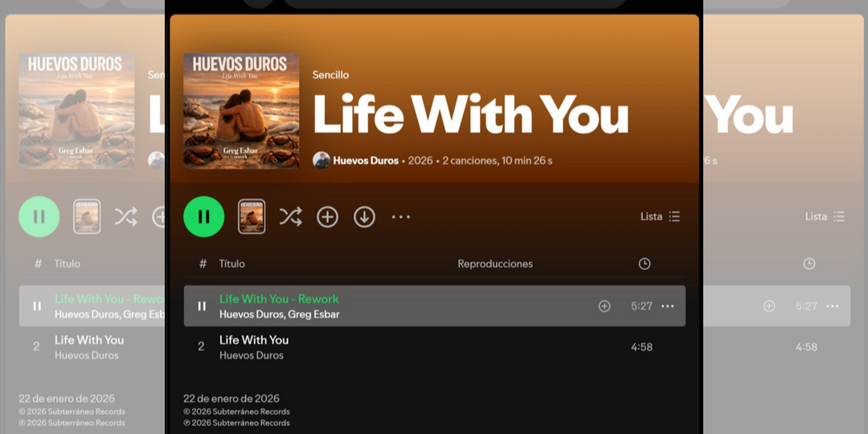
Task: Select track 2 Life With You
Action: click(x=435, y=347)
